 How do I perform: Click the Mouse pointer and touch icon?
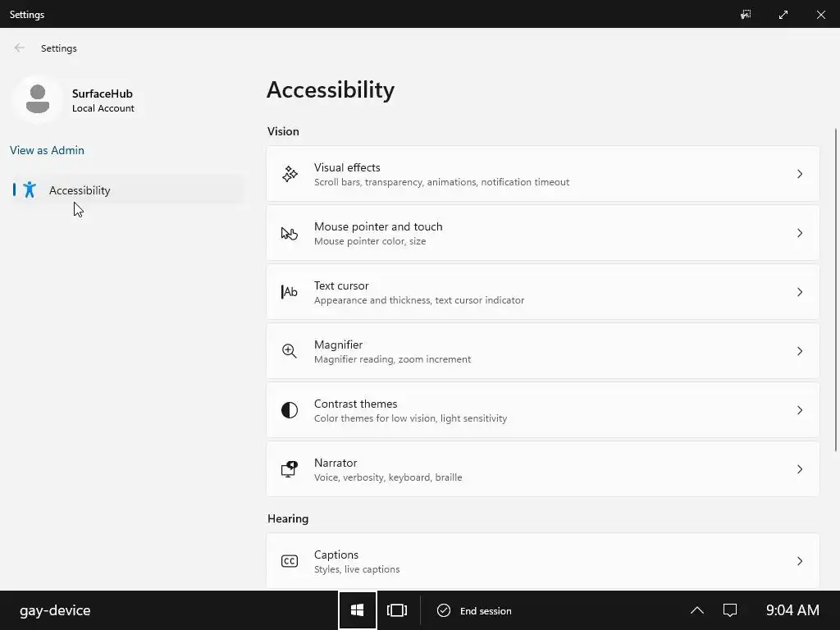(290, 233)
